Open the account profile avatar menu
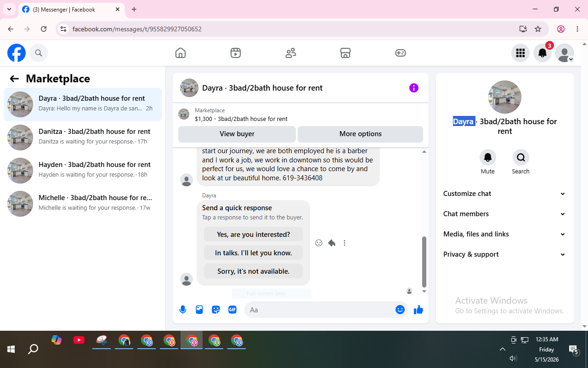The height and width of the screenshot is (368, 588). pyautogui.click(x=565, y=53)
